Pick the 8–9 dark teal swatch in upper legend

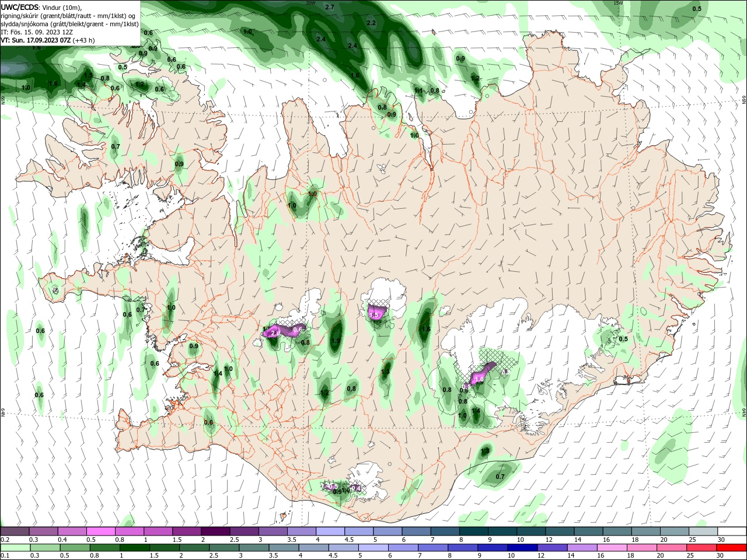click(x=472, y=531)
